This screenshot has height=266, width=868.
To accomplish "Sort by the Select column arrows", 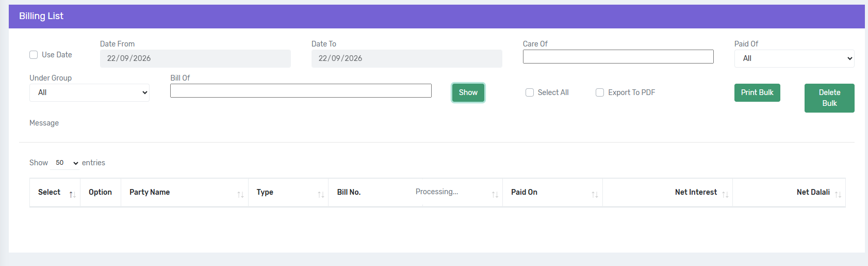I will 73,194.
